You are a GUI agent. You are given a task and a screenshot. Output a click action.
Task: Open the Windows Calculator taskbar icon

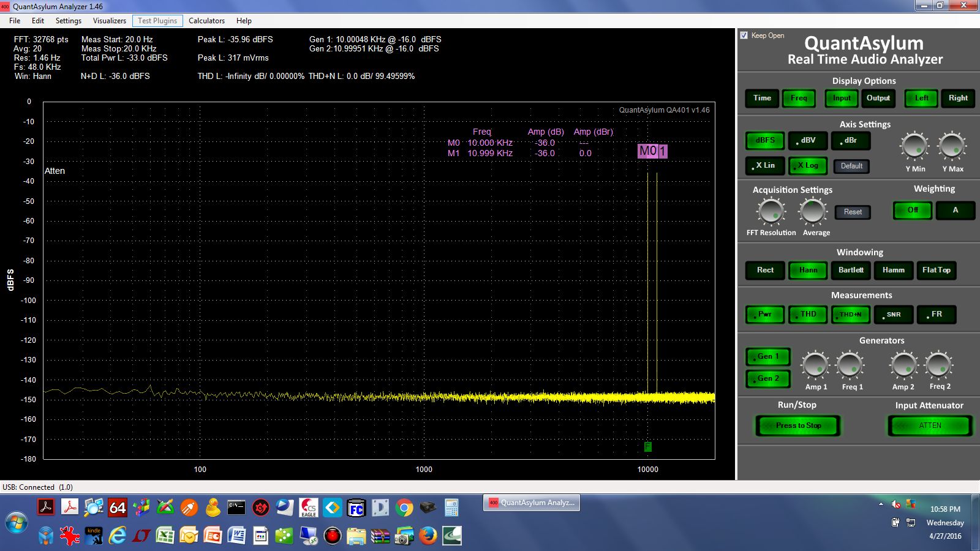click(x=451, y=508)
